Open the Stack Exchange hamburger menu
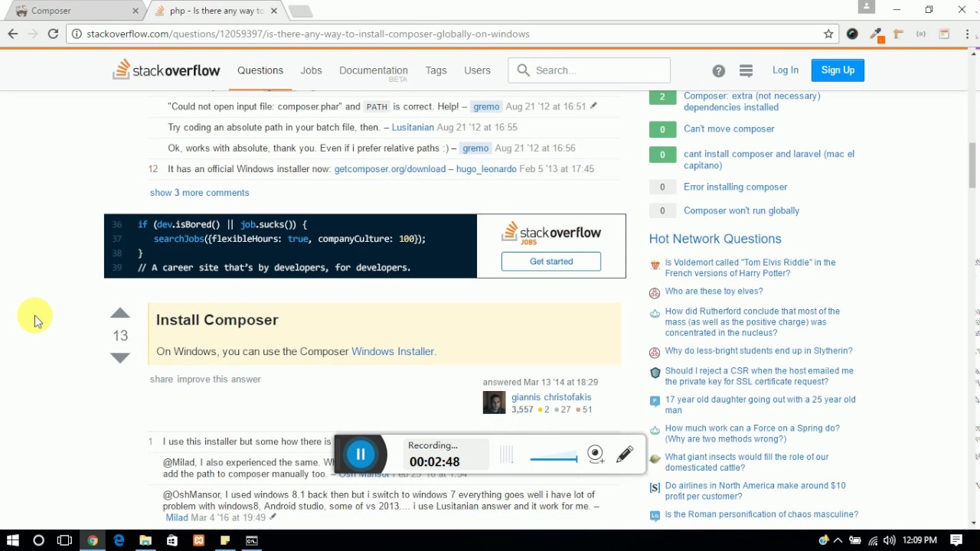Viewport: 980px width, 551px height. click(x=746, y=70)
